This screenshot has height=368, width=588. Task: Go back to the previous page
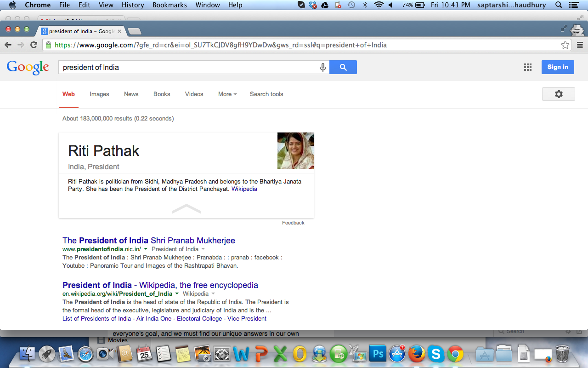coord(8,45)
